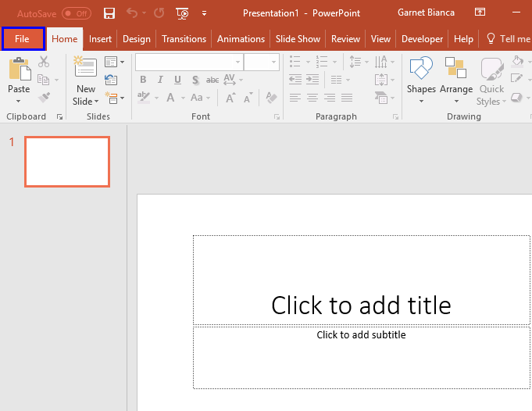Toggle Bold formatting
This screenshot has height=411, width=532.
[x=143, y=80]
